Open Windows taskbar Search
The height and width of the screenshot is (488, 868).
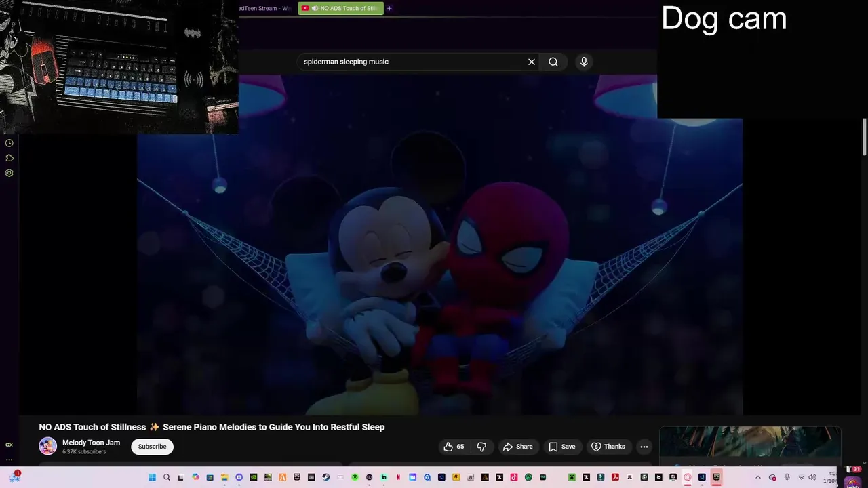(167, 477)
